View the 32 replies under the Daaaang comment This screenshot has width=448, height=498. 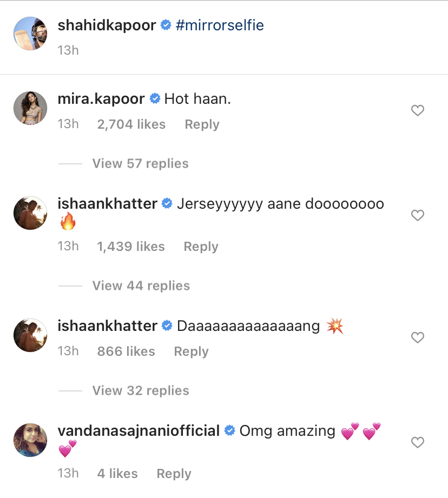click(x=140, y=390)
